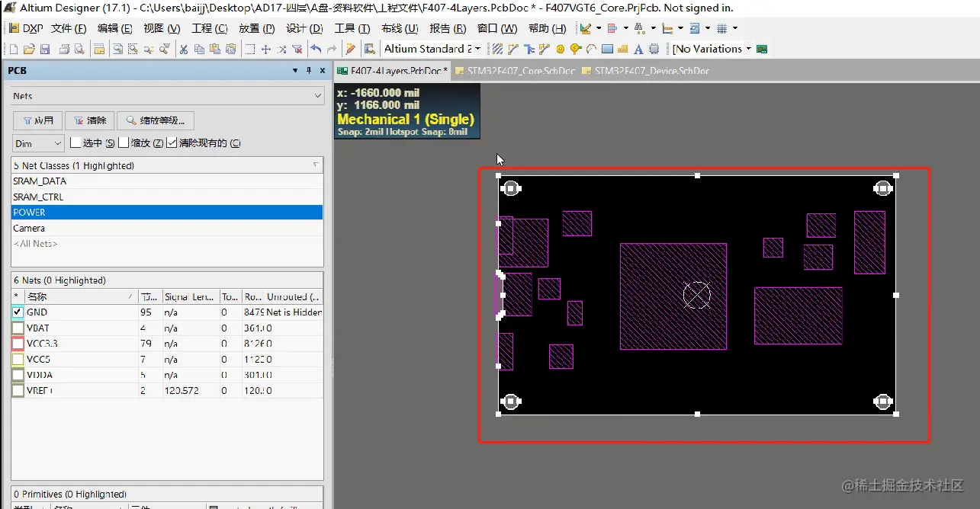Check the VCC3.3 net checkbox
This screenshot has width=980, height=509.
18,344
